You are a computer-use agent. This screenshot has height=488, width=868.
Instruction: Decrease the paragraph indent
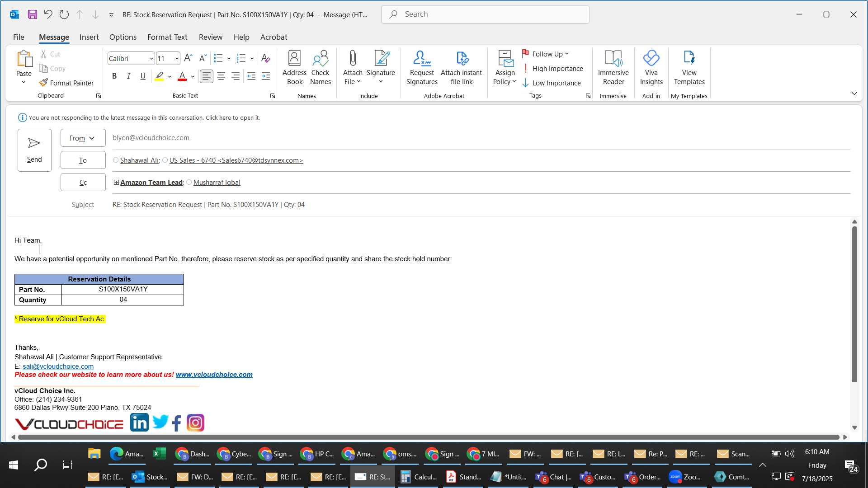[251, 76]
